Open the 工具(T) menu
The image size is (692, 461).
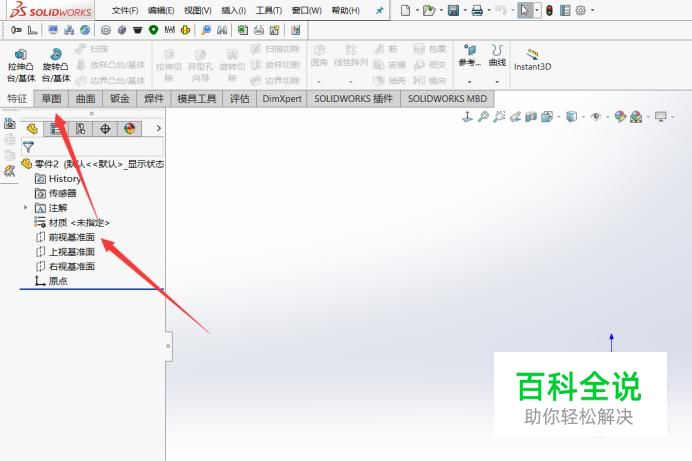(x=269, y=11)
